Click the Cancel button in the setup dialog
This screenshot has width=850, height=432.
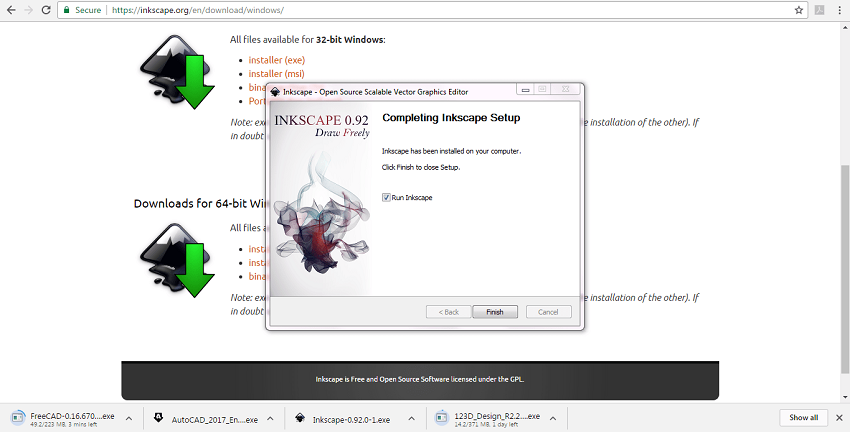[x=548, y=312]
